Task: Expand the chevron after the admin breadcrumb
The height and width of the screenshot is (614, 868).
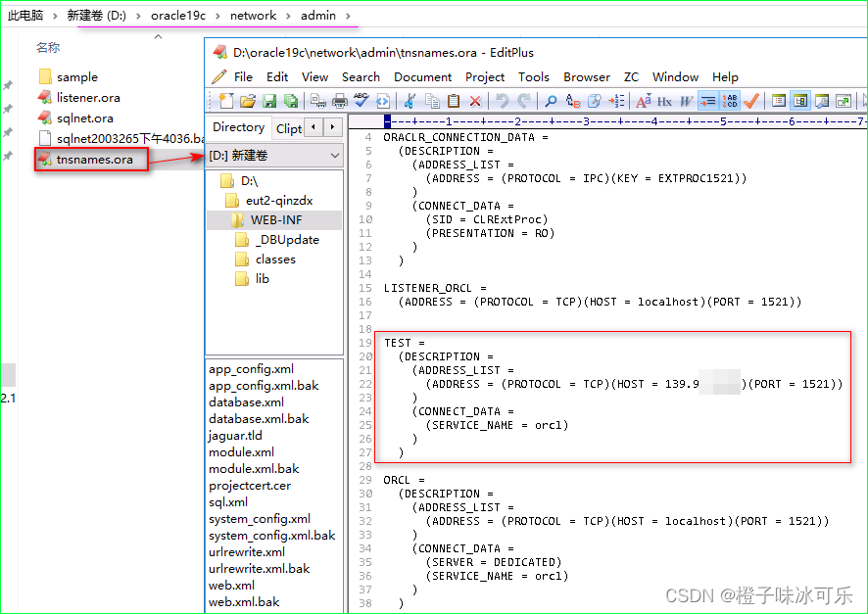Action: click(348, 16)
